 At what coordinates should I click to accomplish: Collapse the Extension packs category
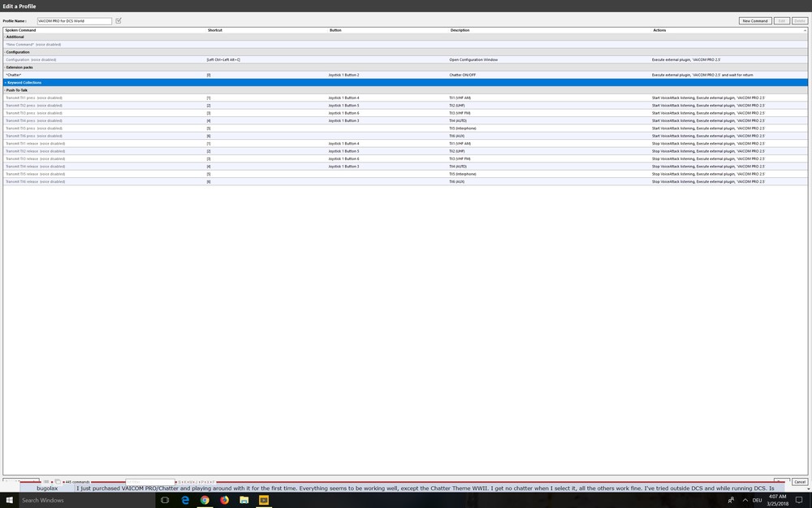click(5, 67)
